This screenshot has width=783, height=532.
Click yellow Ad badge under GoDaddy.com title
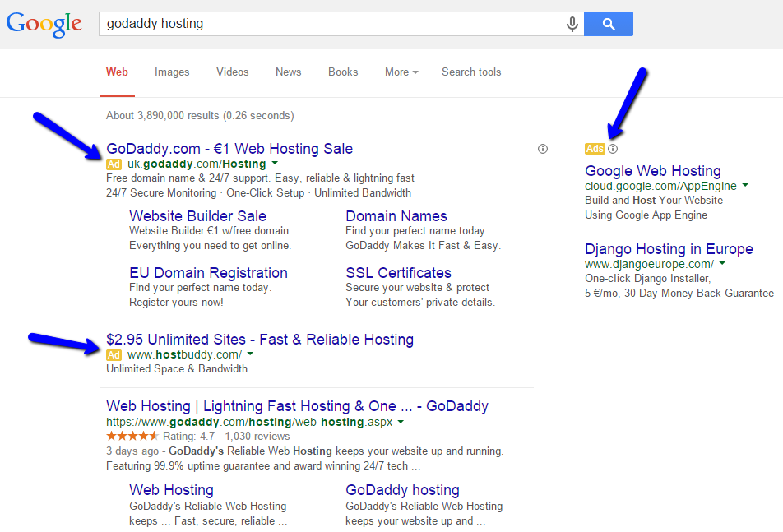(x=114, y=164)
